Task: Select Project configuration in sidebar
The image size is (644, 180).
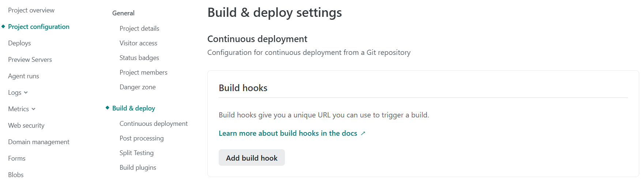Action: [x=39, y=27]
